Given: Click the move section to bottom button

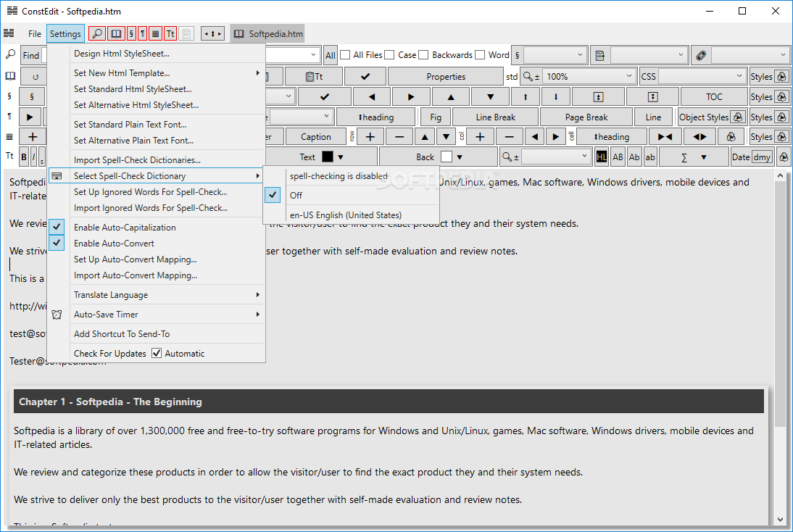Looking at the screenshot, I should [653, 97].
